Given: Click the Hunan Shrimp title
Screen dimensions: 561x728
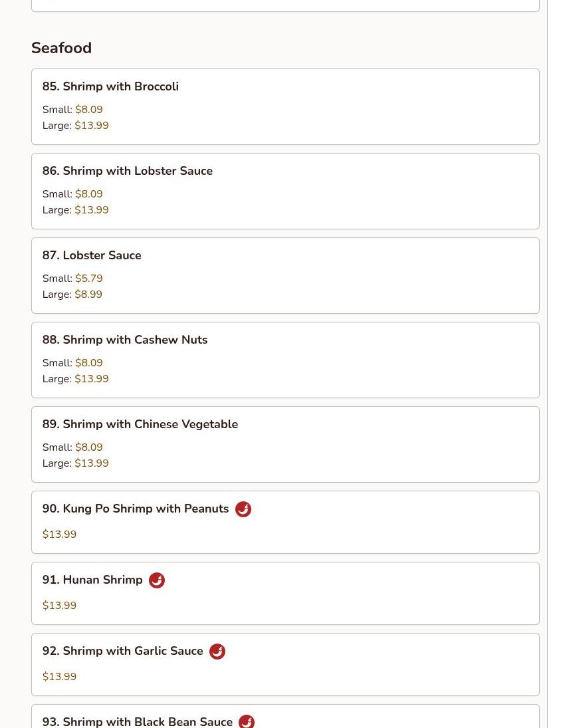Looking at the screenshot, I should pos(92,580).
